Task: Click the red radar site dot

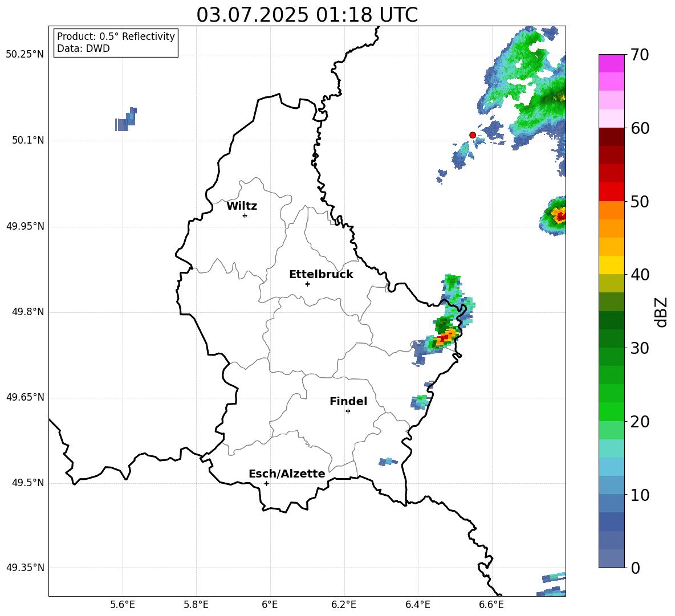Action: click(473, 135)
